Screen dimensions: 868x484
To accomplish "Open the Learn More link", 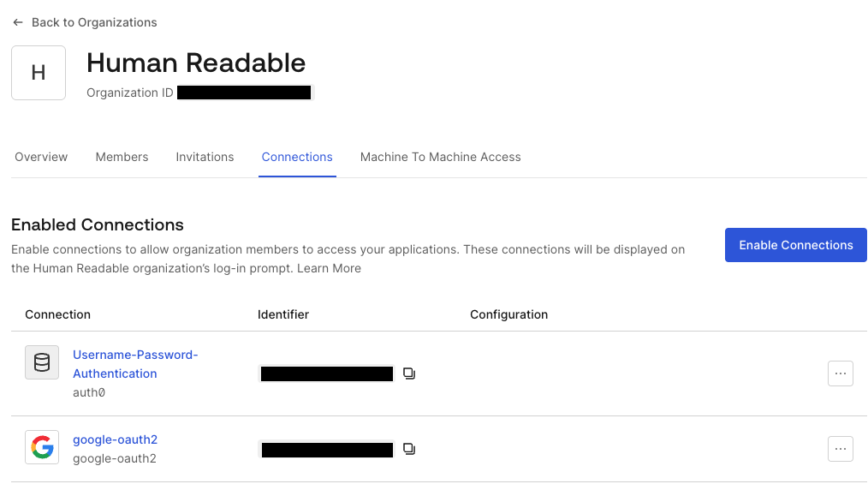I will [x=329, y=269].
